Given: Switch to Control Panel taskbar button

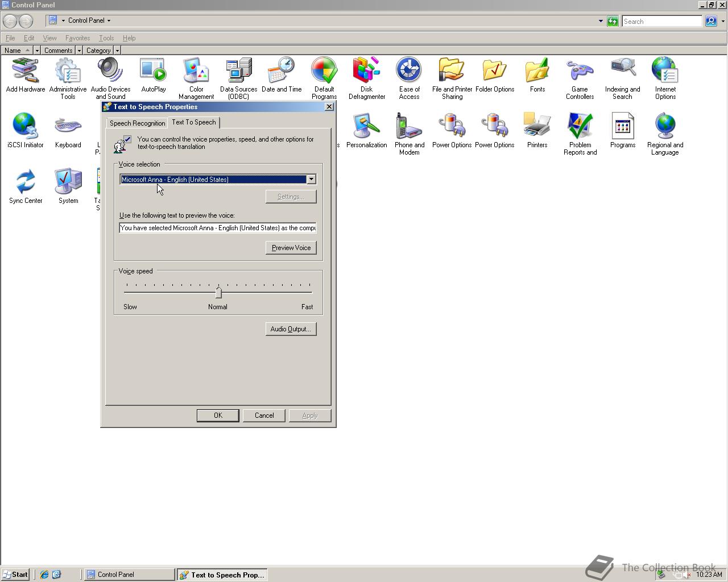Looking at the screenshot, I should pyautogui.click(x=130, y=575).
